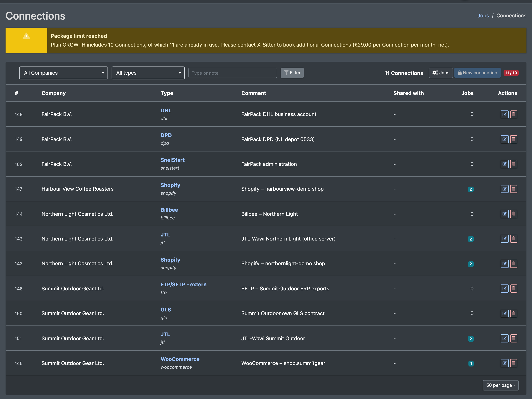Delete JTL Northern Light connection 143
This screenshot has width=532, height=399.
514,239
